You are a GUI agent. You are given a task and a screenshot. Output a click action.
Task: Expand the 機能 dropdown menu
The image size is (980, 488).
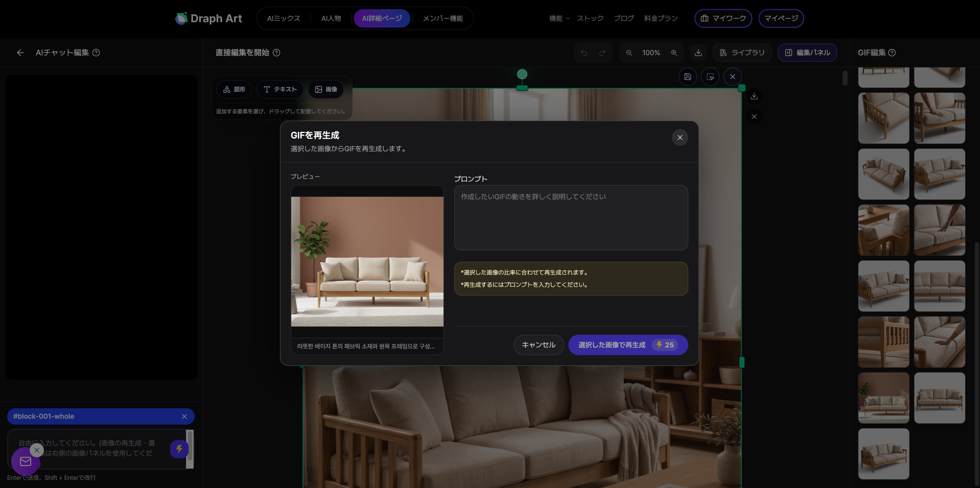[x=559, y=18]
